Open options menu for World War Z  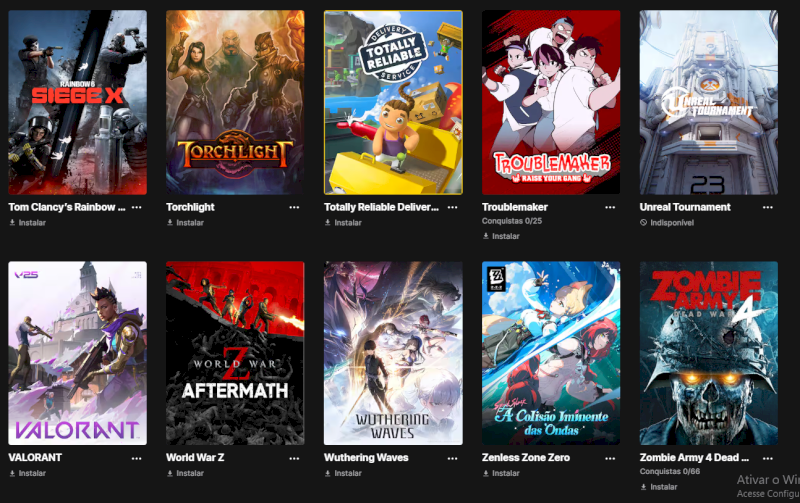pos(294,459)
